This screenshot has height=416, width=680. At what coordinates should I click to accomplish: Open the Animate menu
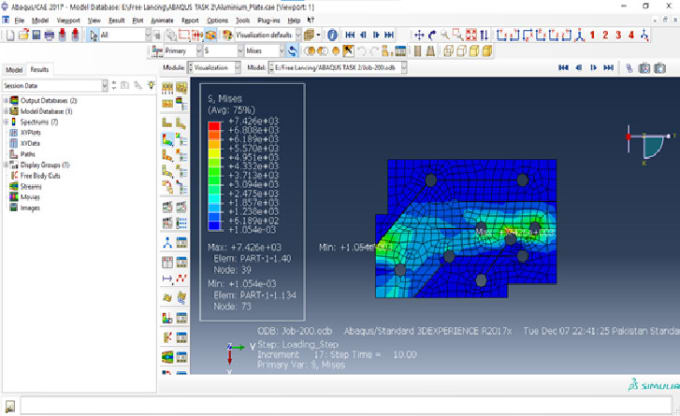(x=162, y=20)
